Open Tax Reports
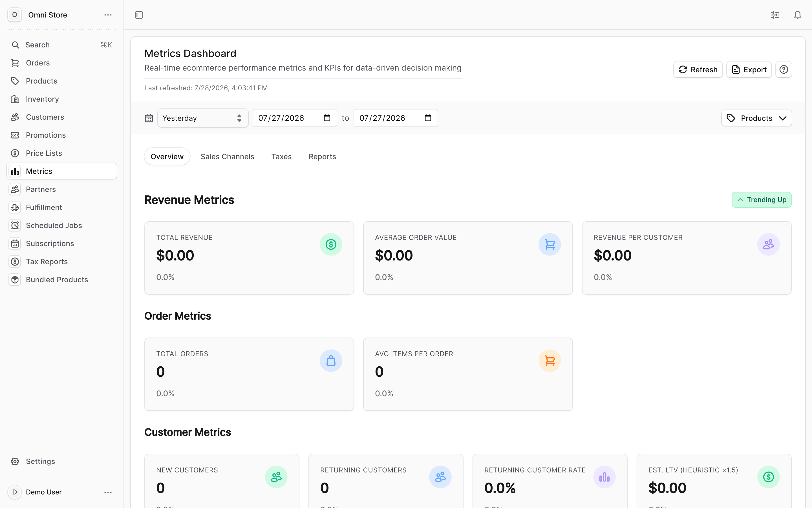Image resolution: width=812 pixels, height=508 pixels. [62, 261]
